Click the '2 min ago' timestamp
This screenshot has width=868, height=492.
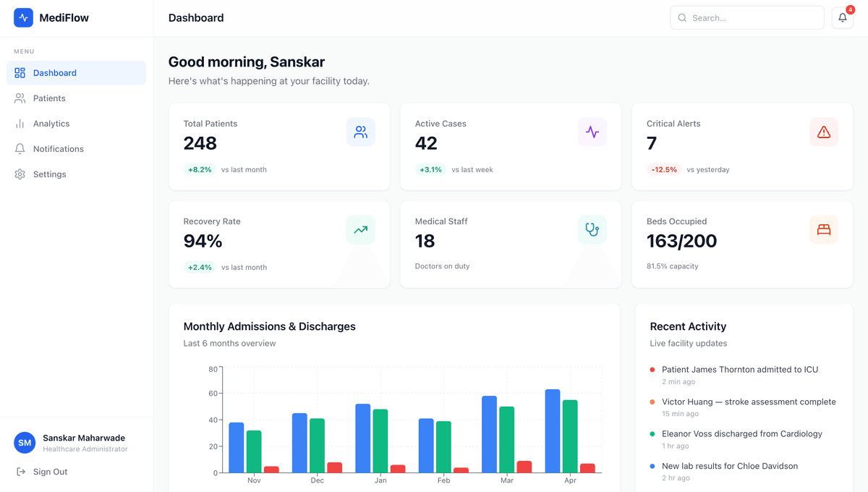click(x=678, y=382)
